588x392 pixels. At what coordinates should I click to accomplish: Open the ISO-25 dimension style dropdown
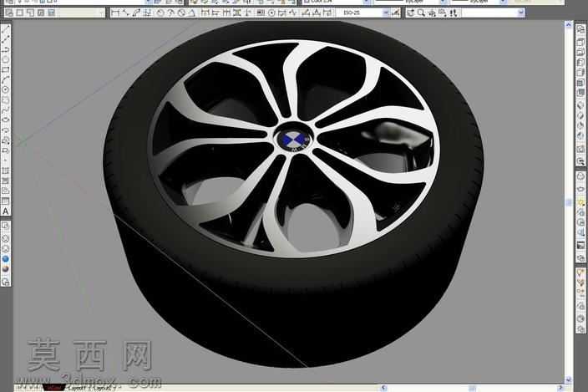point(386,13)
